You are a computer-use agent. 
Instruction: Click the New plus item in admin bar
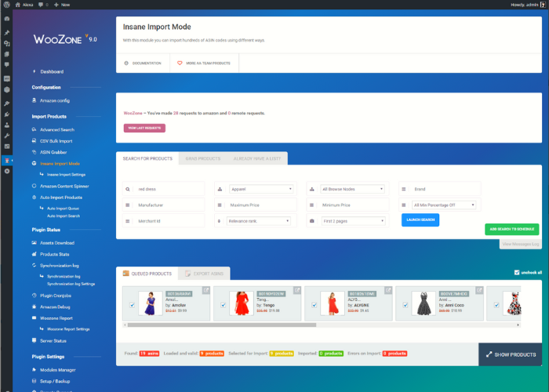62,5
